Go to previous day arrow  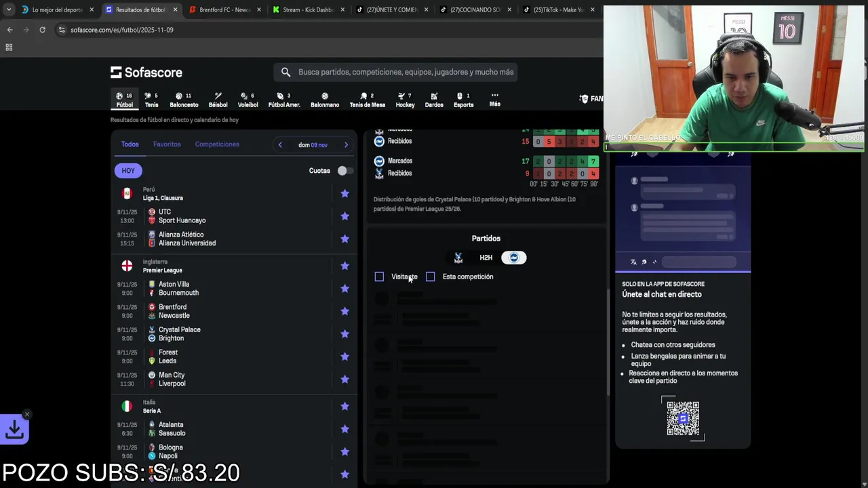[280, 145]
